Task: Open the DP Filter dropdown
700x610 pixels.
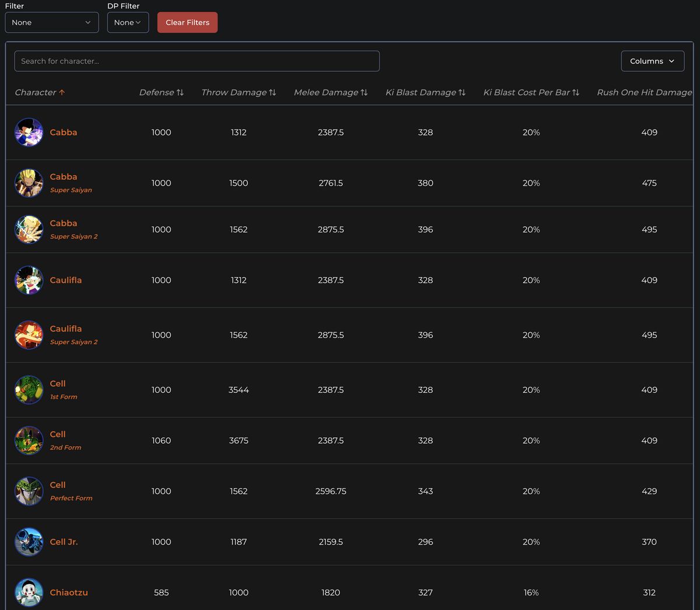Action: [x=128, y=22]
